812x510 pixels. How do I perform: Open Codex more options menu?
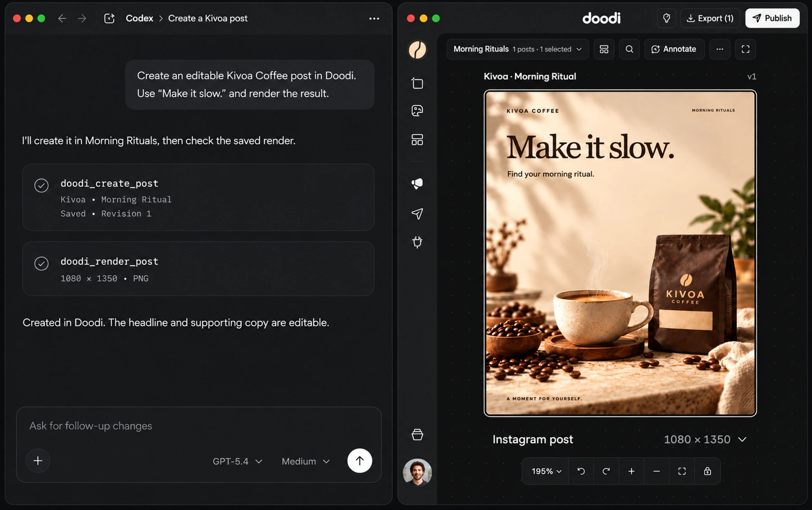(x=374, y=19)
